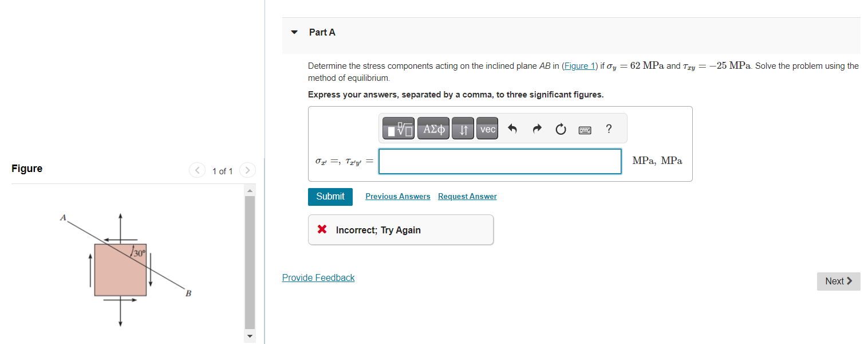Submit the stress components answer
This screenshot has height=344, width=868.
point(330,196)
